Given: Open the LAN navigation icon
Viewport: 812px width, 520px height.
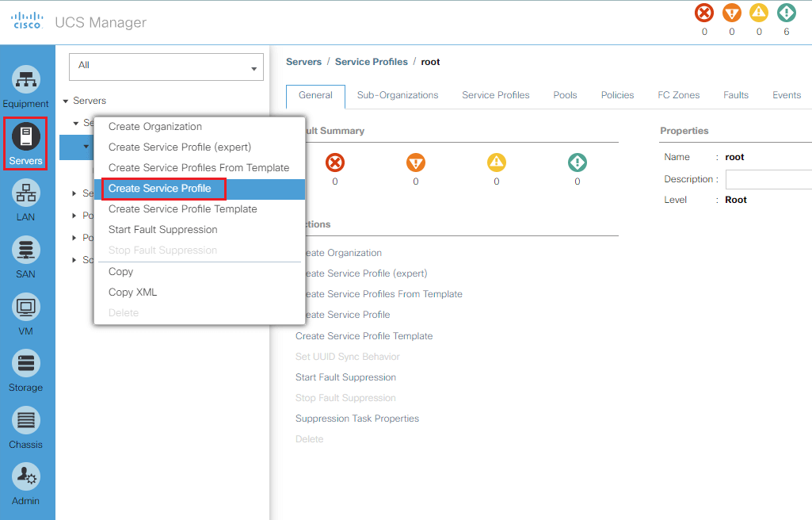Looking at the screenshot, I should pyautogui.click(x=26, y=193).
